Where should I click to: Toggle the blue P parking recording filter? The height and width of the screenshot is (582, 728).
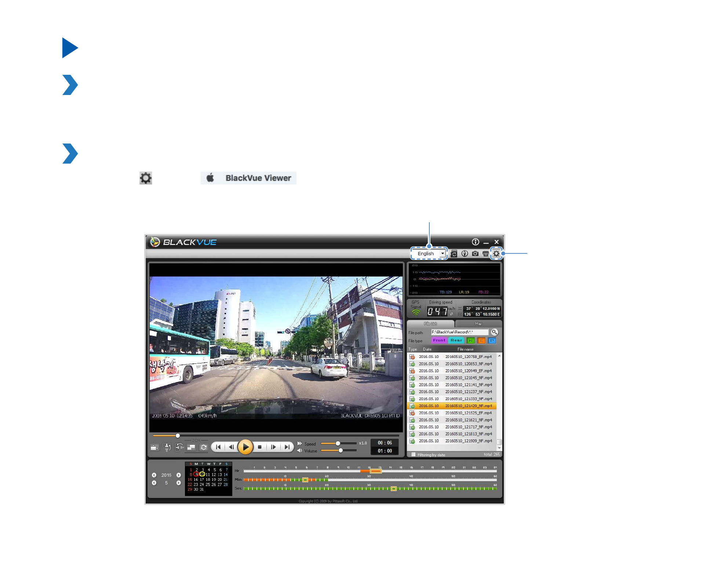coord(492,341)
